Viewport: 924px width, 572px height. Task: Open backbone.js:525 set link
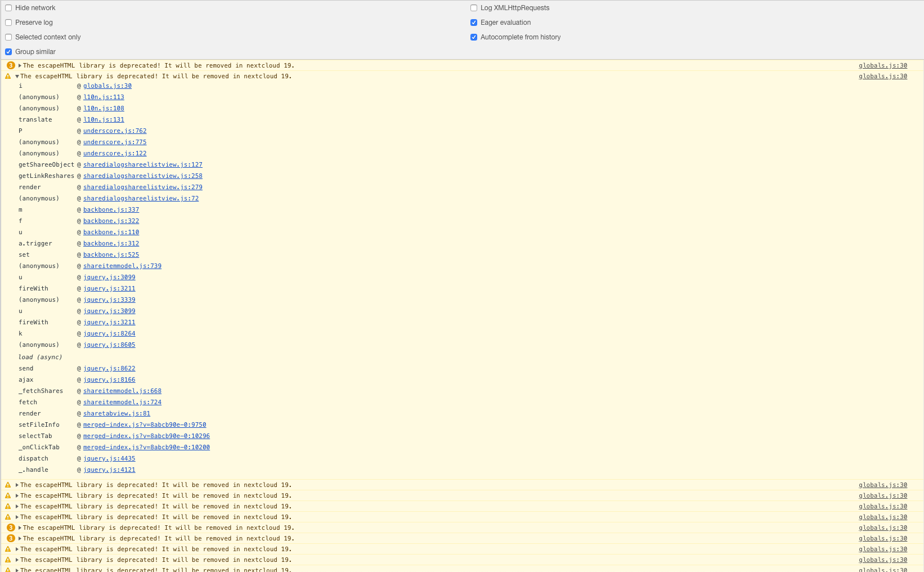111,254
